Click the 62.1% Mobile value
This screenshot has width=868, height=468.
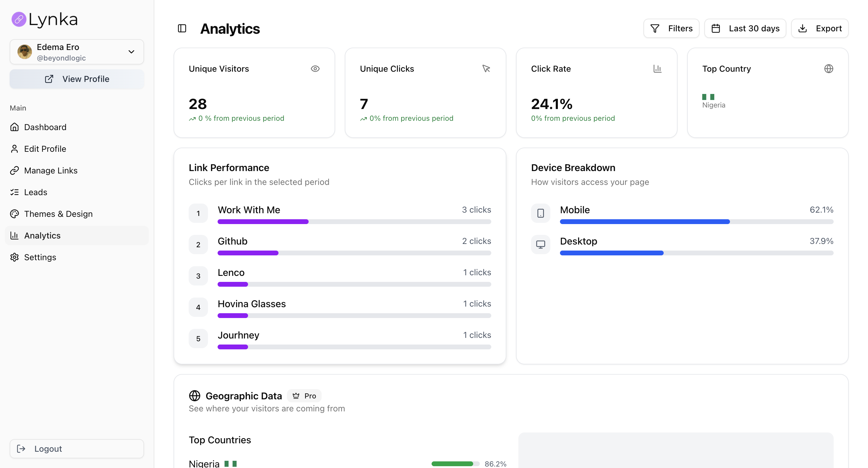(x=822, y=210)
